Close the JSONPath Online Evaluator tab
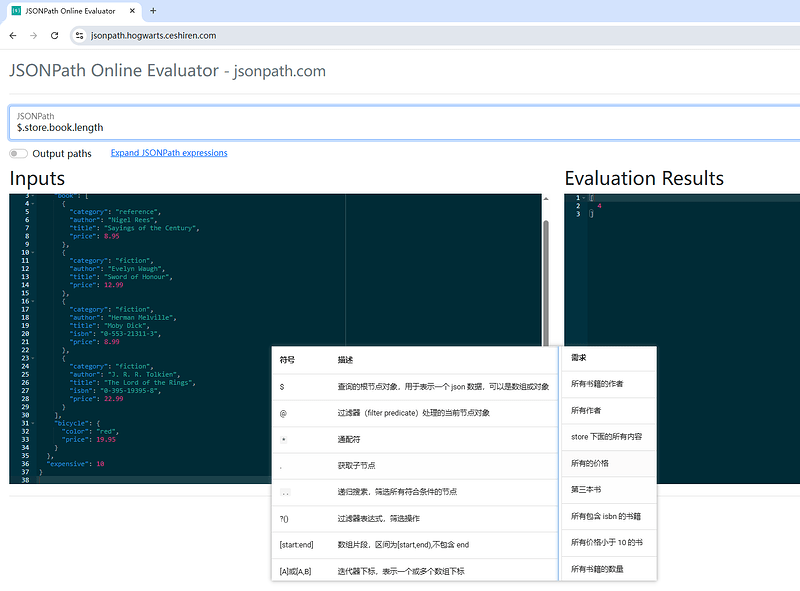Image resolution: width=800 pixels, height=591 pixels. [x=132, y=11]
